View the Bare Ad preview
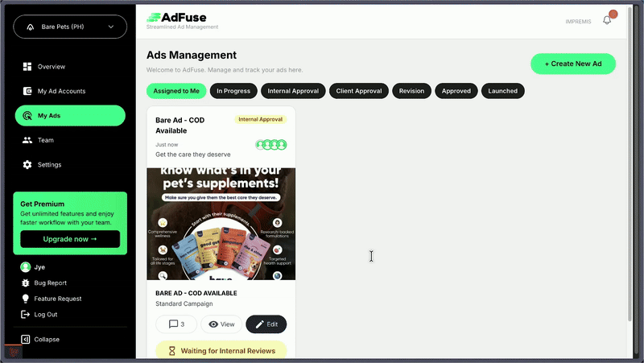The height and width of the screenshot is (363, 644). (x=221, y=324)
